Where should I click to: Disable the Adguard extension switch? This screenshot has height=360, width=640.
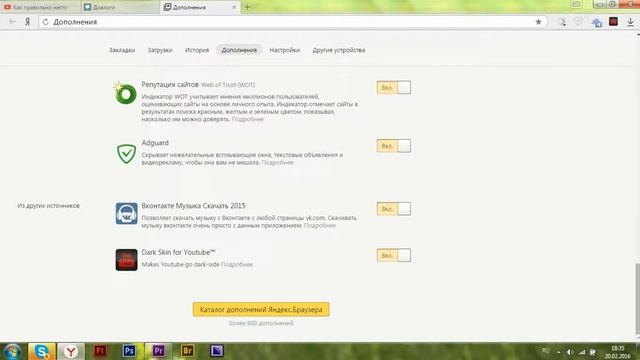coord(393,146)
